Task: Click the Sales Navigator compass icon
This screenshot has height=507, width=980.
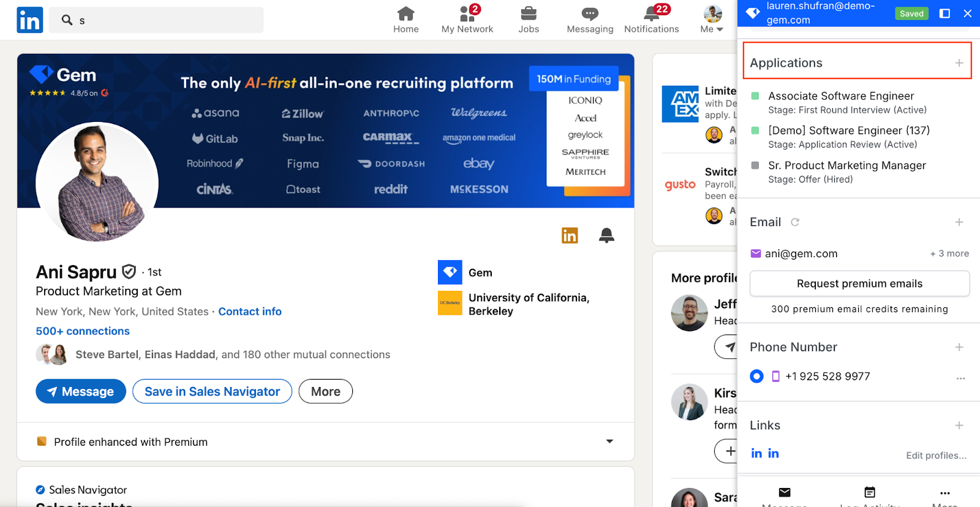Action: click(x=40, y=489)
